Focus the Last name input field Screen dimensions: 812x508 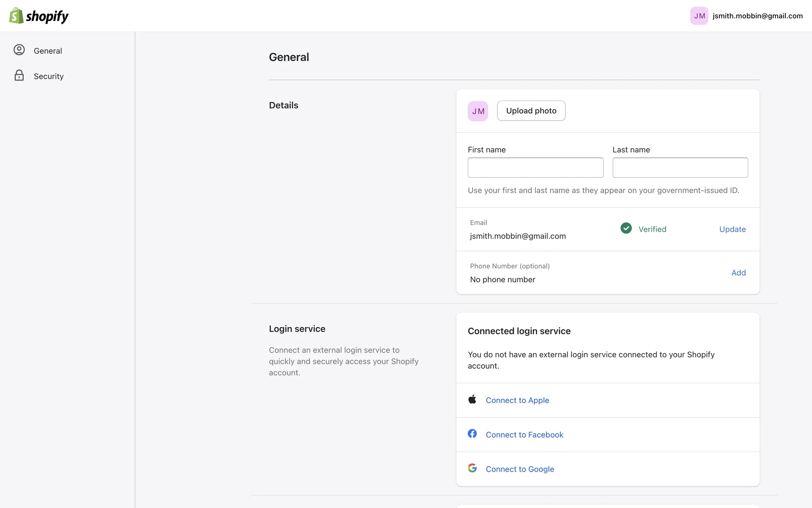coord(680,168)
